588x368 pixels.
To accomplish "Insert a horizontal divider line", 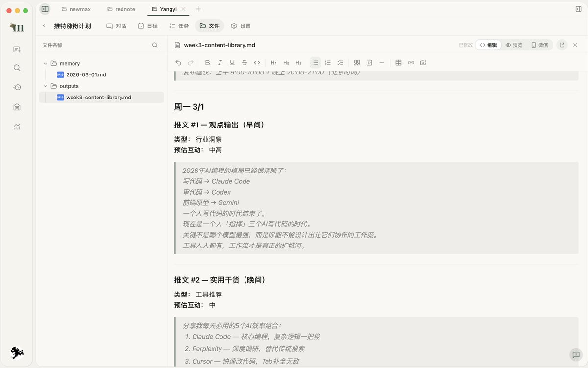I will point(382,63).
